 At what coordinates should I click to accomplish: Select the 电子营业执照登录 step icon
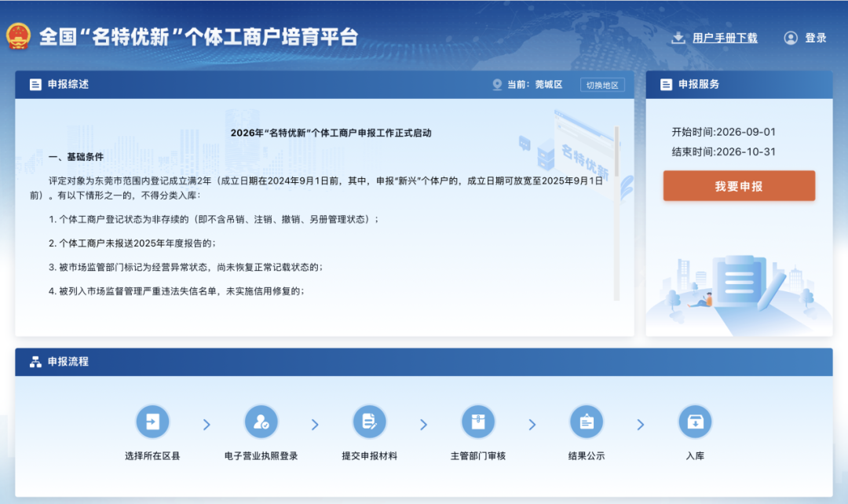[x=261, y=422]
